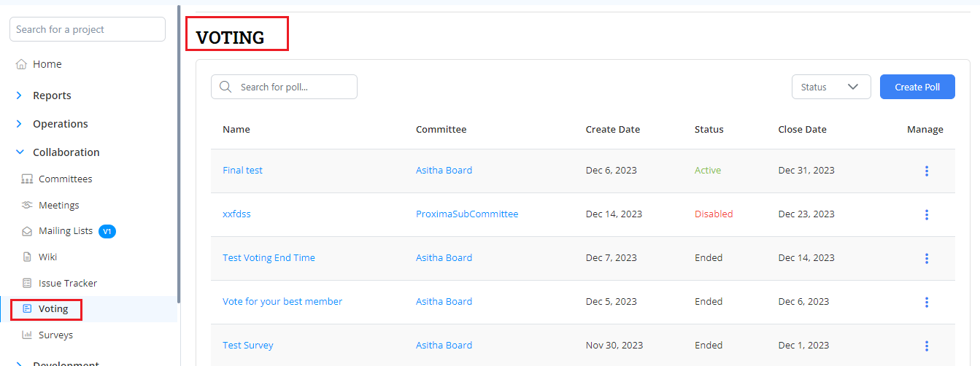Open three-dot menu for xxfdss poll
The width and height of the screenshot is (980, 366).
pyautogui.click(x=926, y=214)
